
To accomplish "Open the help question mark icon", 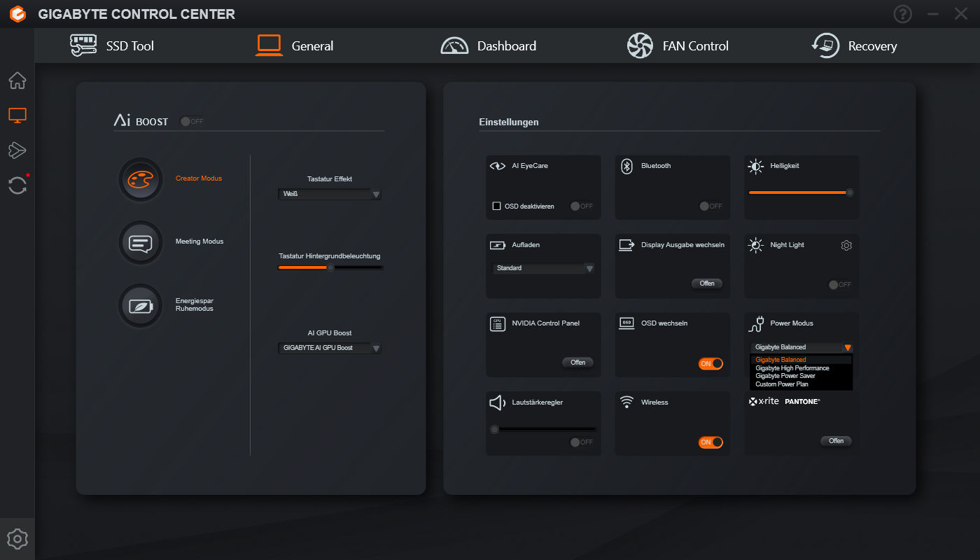I will (x=903, y=14).
